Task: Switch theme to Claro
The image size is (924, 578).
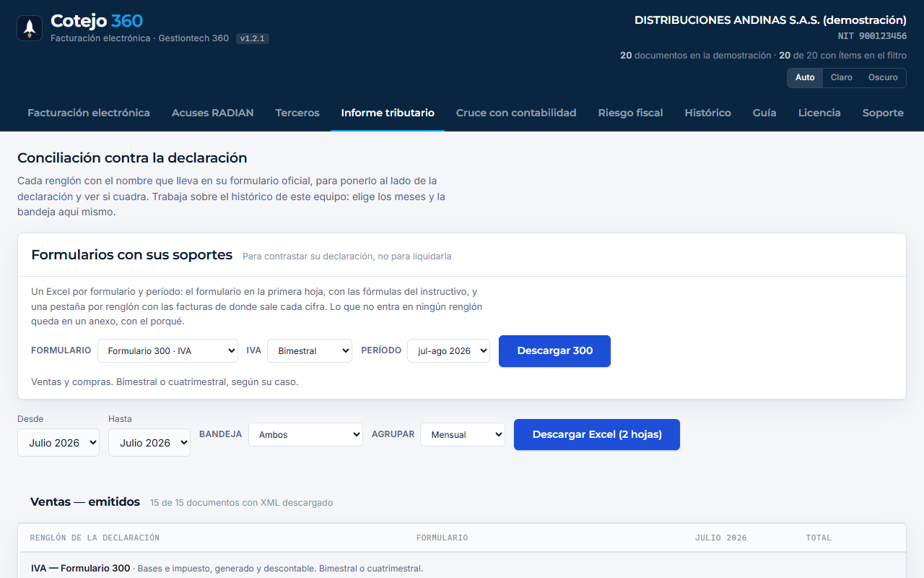Action: click(841, 77)
